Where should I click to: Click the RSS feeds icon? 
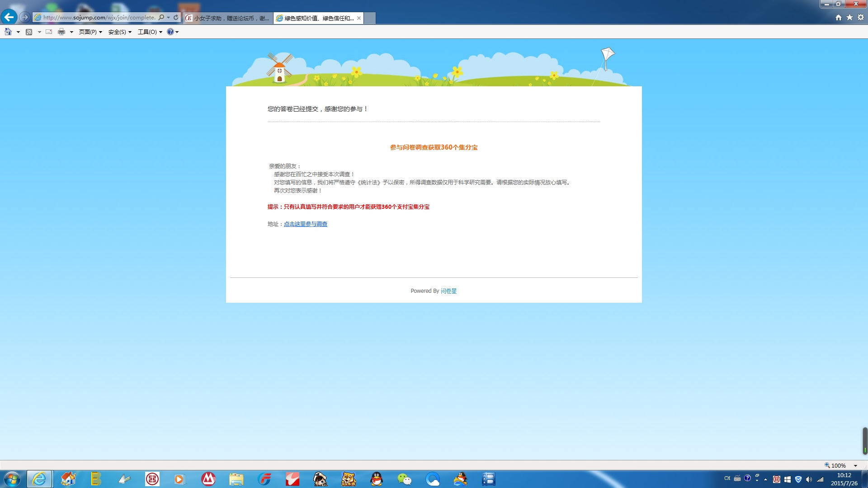(29, 32)
